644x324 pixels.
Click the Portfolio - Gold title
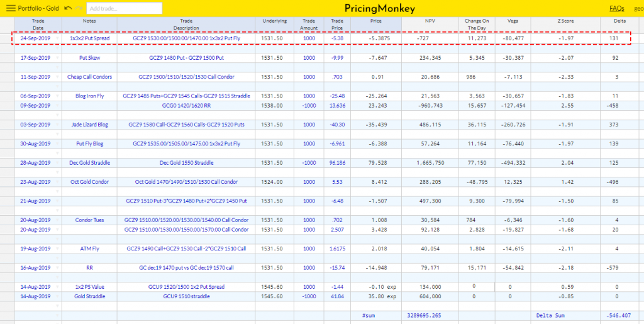(38, 8)
